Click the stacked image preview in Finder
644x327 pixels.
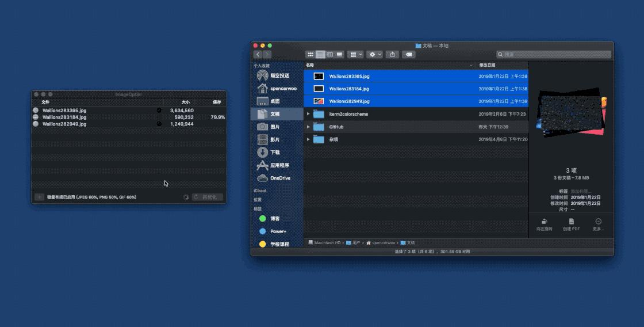(572, 112)
